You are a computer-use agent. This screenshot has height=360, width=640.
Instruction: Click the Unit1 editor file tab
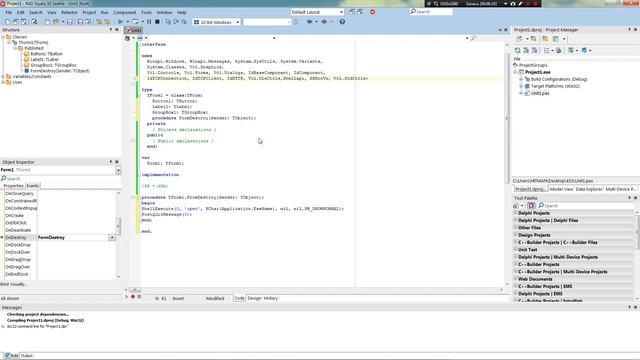[x=133, y=30]
